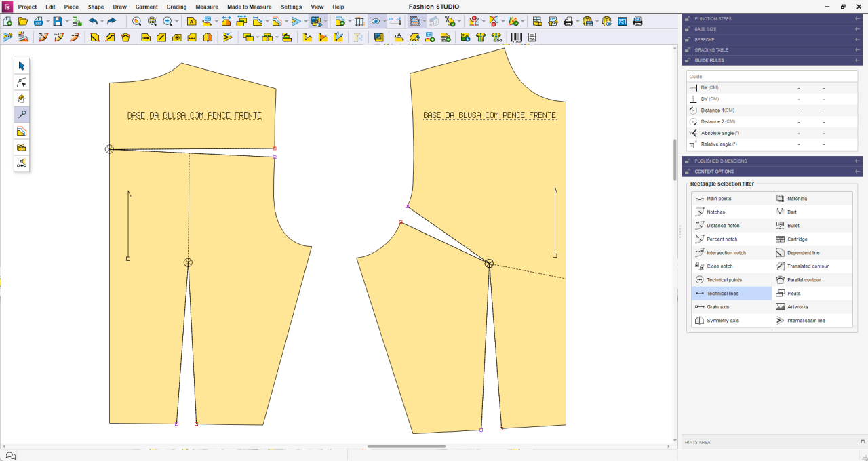Viewport: 868px width, 461px height.
Task: Select the arrow pointer tool
Action: pos(22,66)
